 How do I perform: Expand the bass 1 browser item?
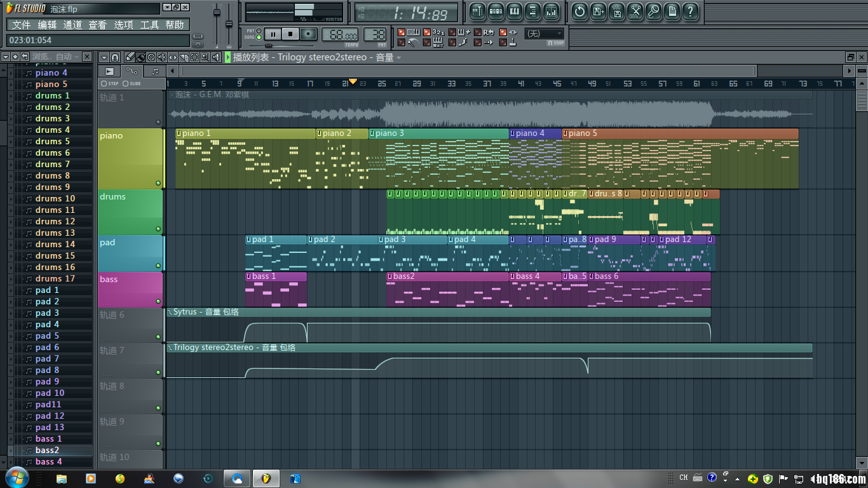pyautogui.click(x=10, y=439)
